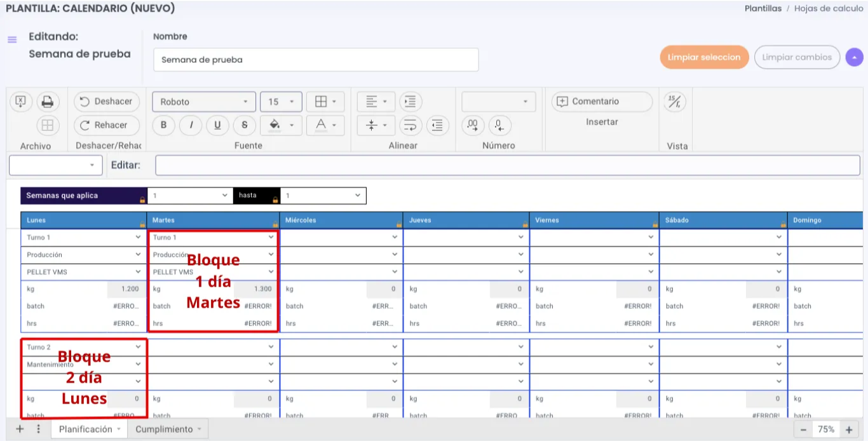
Task: Decrease decimal places
Action: [x=499, y=125]
